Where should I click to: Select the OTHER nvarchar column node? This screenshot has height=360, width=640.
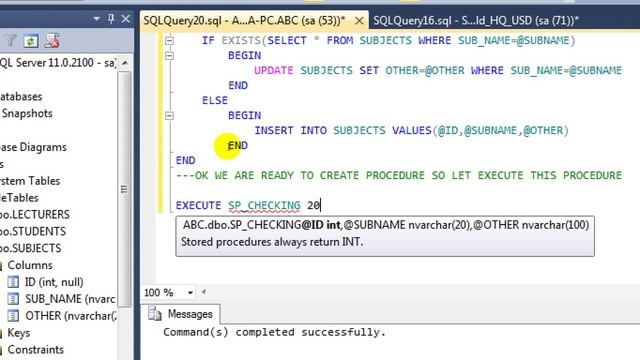71,316
